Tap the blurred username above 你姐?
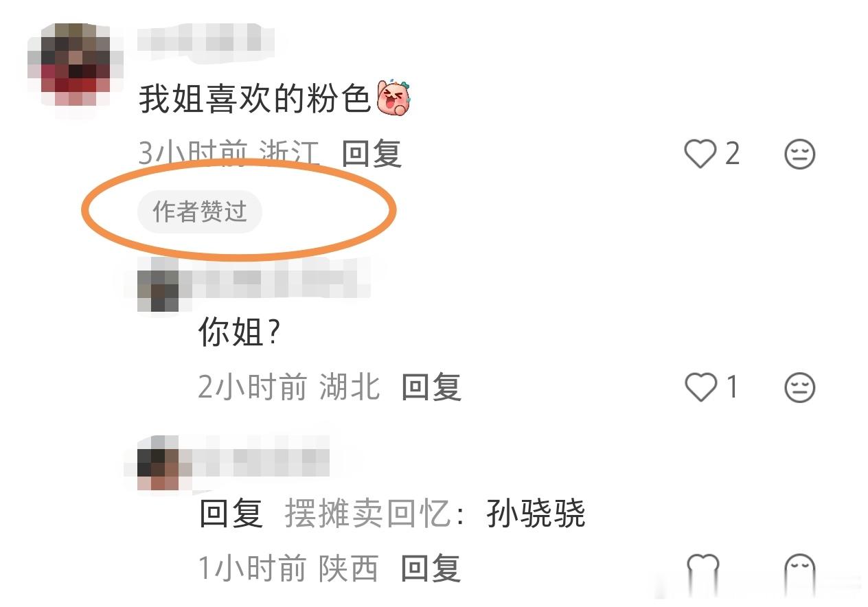The height and width of the screenshot is (607, 868). [x=275, y=278]
